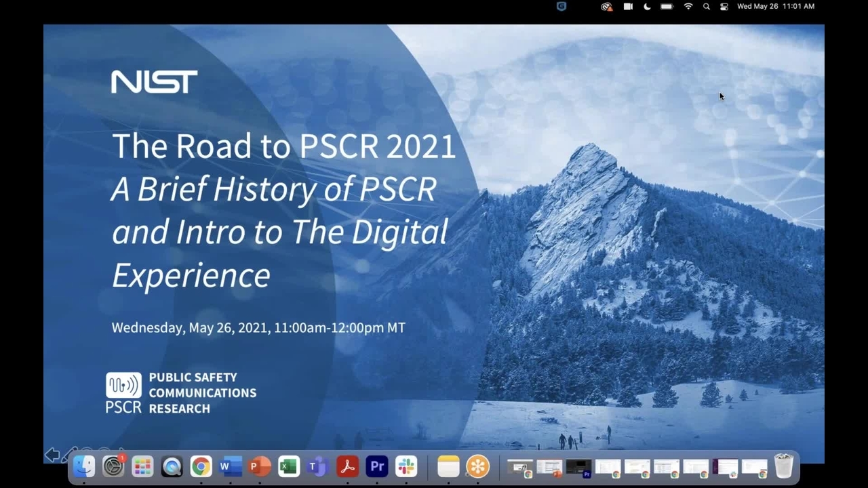
Task: Open Launchpad in the dock
Action: coord(142,466)
